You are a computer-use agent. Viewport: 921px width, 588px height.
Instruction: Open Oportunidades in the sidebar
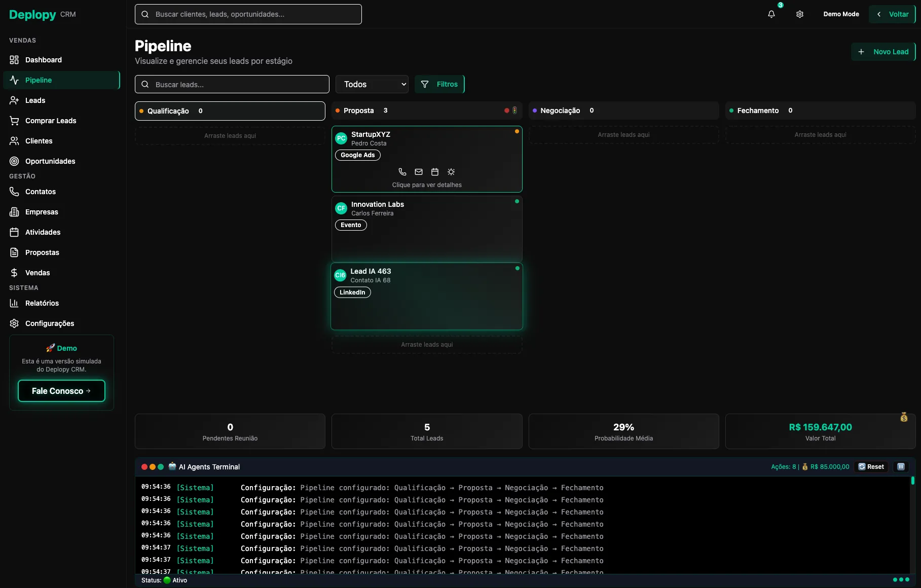tap(61, 161)
